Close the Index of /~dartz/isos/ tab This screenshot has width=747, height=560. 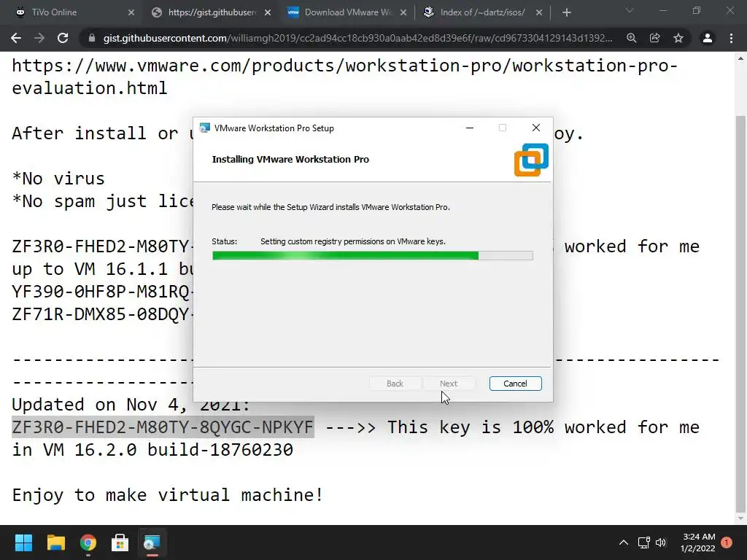539,13
